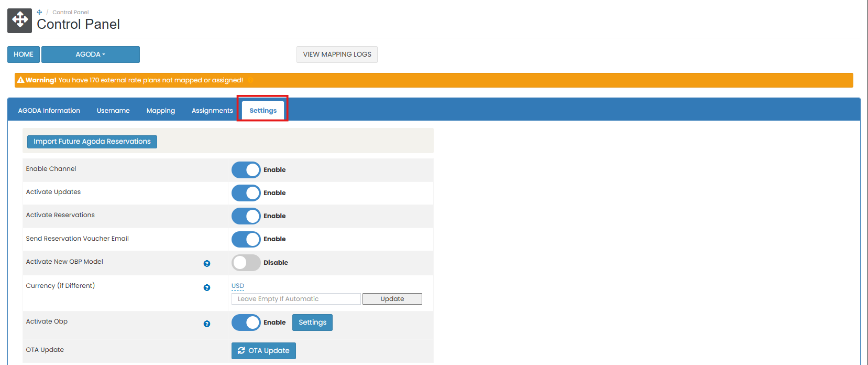Screen dimensions: 868x365
Task: Click the warning triangle icon in orange banner
Action: [x=21, y=80]
